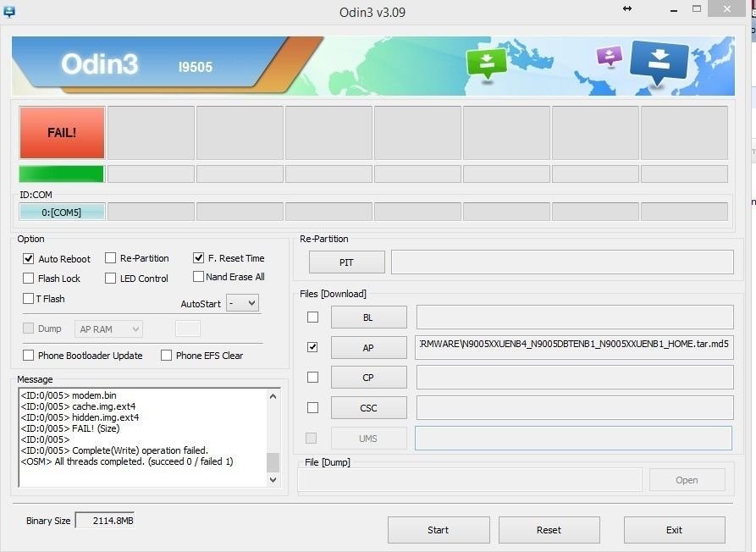This screenshot has width=756, height=552.
Task: Click the File Dump path field
Action: pyautogui.click(x=470, y=480)
